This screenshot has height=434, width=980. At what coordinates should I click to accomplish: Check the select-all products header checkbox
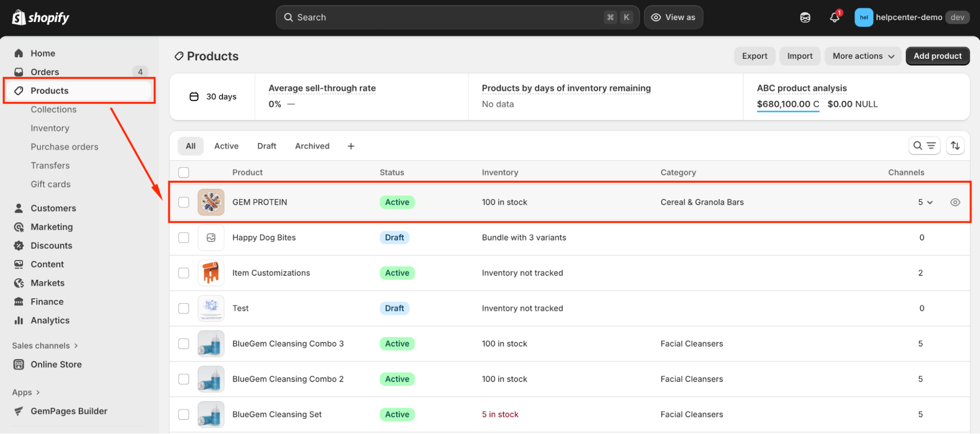tap(184, 172)
